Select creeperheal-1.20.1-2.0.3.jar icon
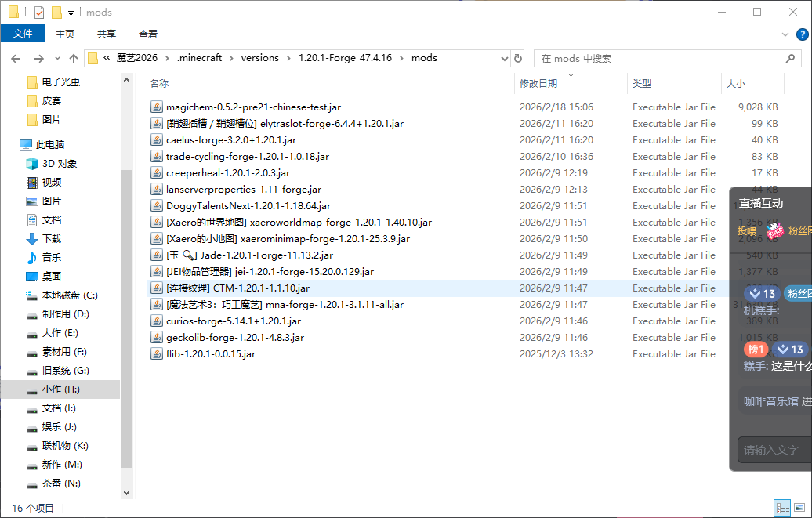The image size is (812, 518). coord(157,173)
